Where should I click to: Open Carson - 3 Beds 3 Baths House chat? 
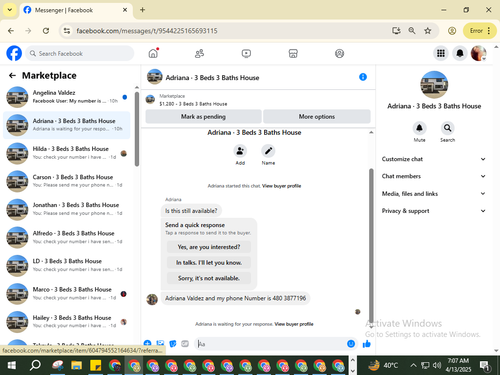tap(67, 181)
